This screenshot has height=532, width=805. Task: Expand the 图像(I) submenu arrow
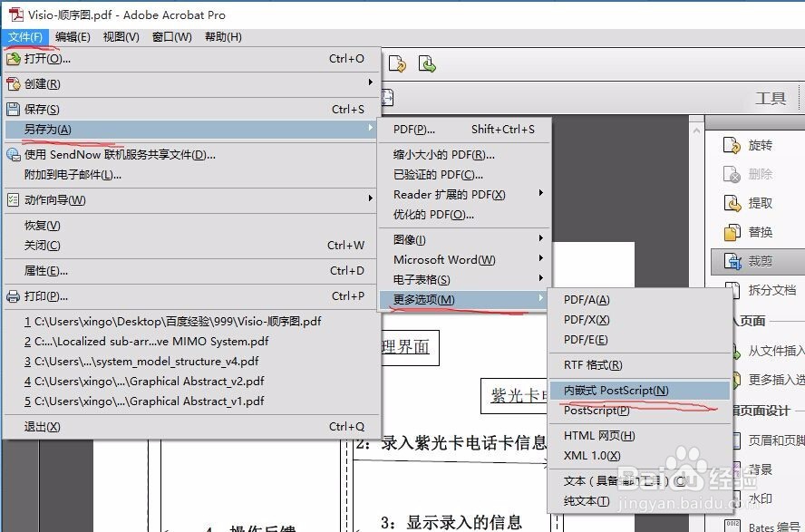[540, 238]
